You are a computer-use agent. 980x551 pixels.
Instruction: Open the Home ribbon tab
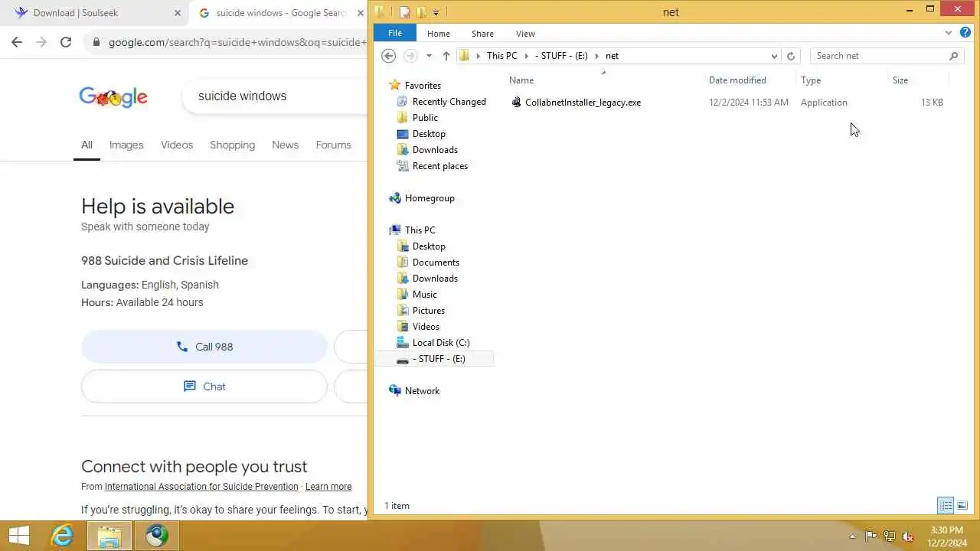tap(439, 34)
